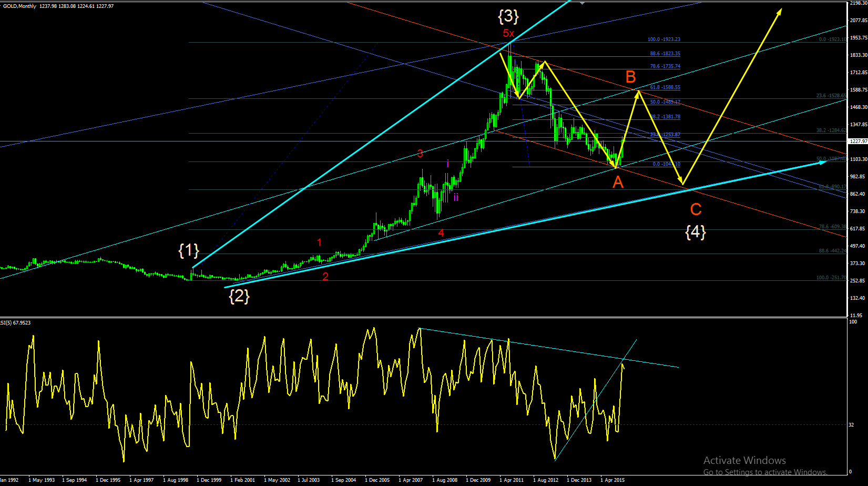Click 373.30 on the price axis
Viewport: 868px width, 486px height.
[x=857, y=264]
